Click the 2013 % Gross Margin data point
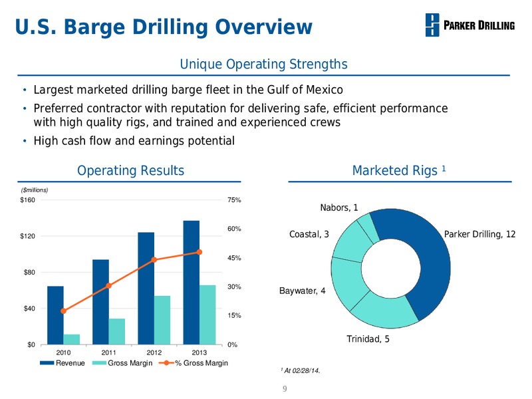 pyautogui.click(x=199, y=252)
